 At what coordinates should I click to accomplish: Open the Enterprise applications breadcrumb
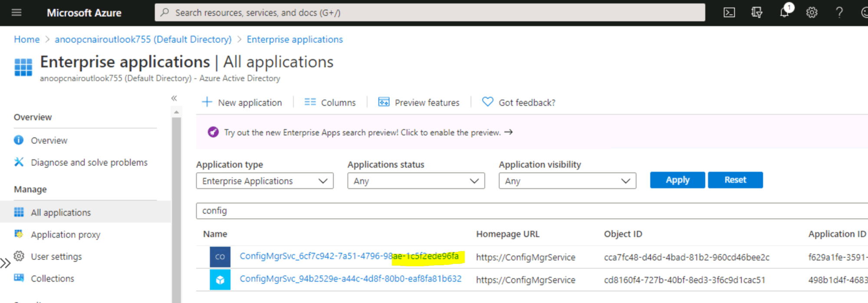coord(295,39)
